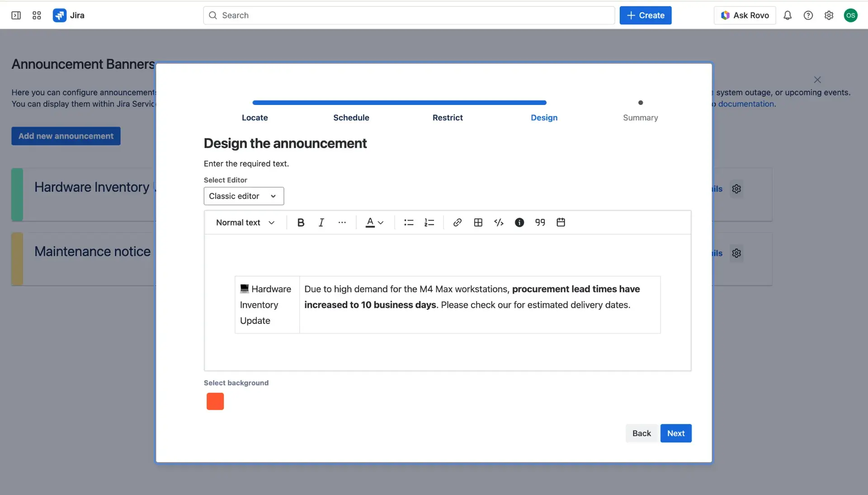Image resolution: width=868 pixels, height=495 pixels.
Task: Select the orange background swatch
Action: point(215,401)
